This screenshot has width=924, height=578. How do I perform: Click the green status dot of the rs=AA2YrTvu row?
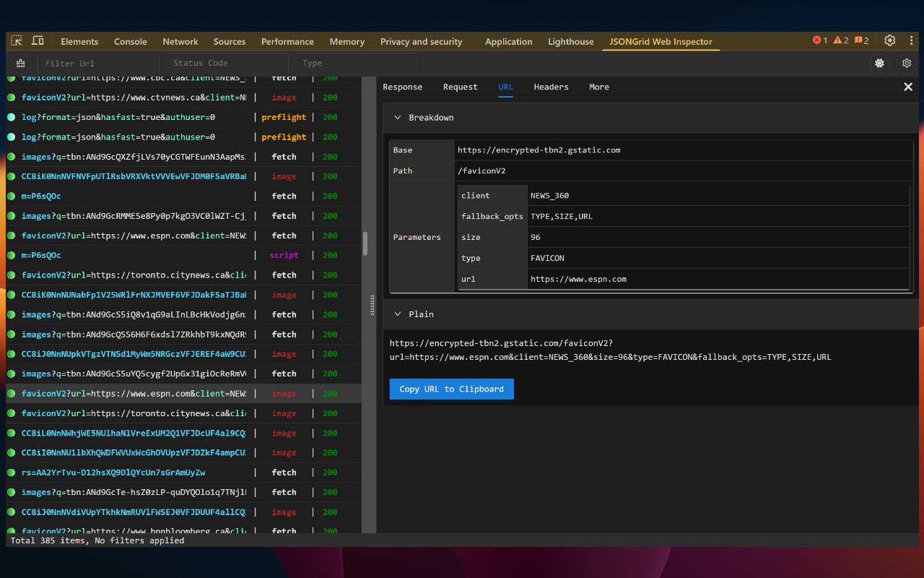tap(12, 473)
